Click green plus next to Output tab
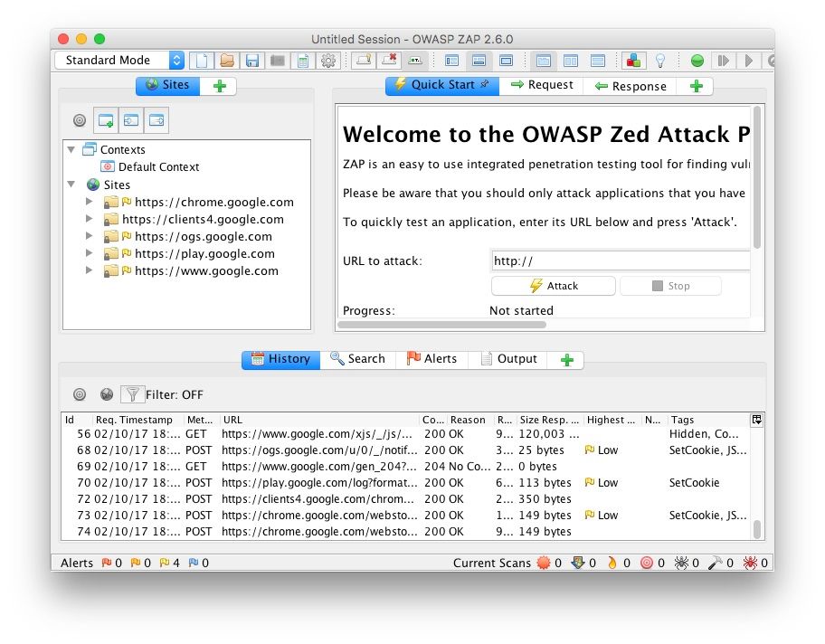Image resolution: width=825 pixels, height=644 pixels. tap(566, 360)
